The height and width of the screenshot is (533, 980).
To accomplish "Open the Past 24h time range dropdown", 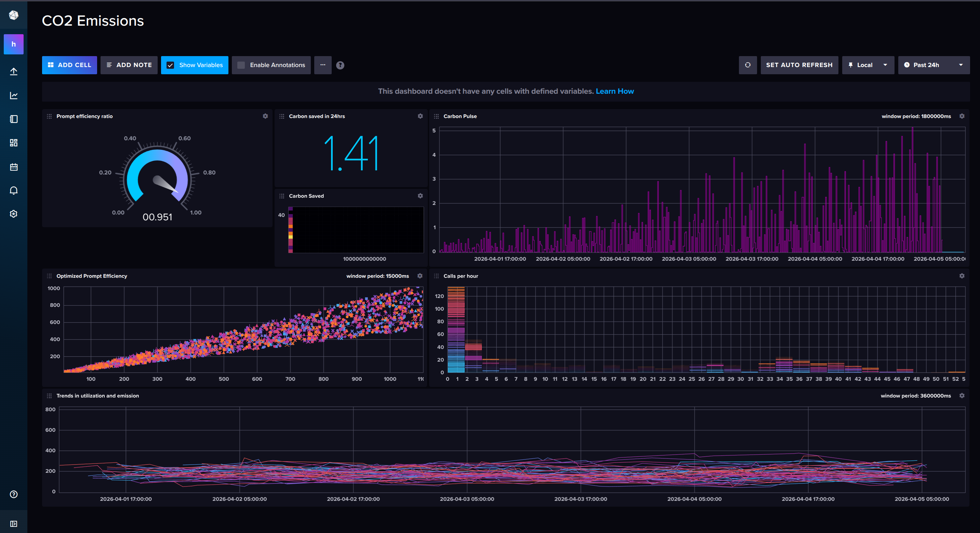I will pyautogui.click(x=933, y=65).
